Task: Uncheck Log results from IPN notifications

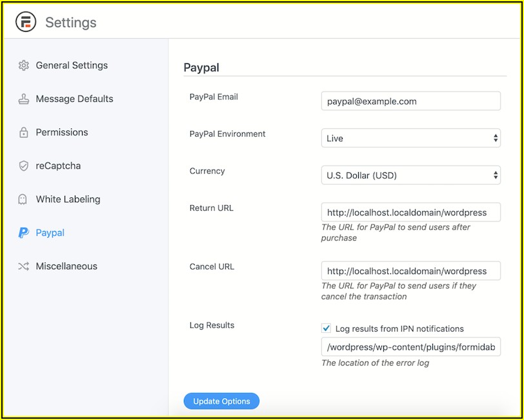Action: click(x=327, y=328)
